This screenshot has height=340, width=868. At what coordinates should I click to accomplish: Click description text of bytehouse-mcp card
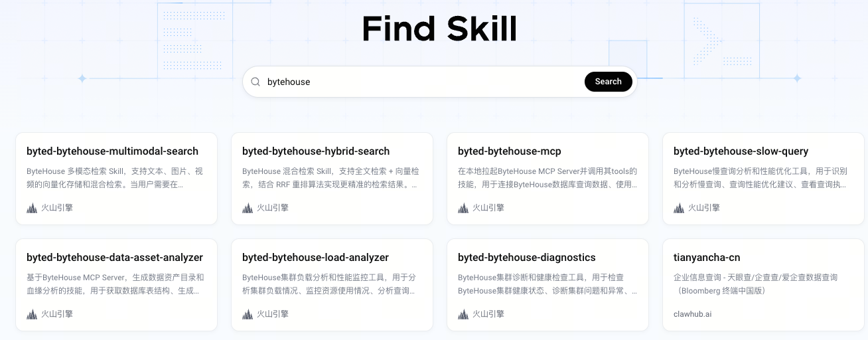pos(547,177)
